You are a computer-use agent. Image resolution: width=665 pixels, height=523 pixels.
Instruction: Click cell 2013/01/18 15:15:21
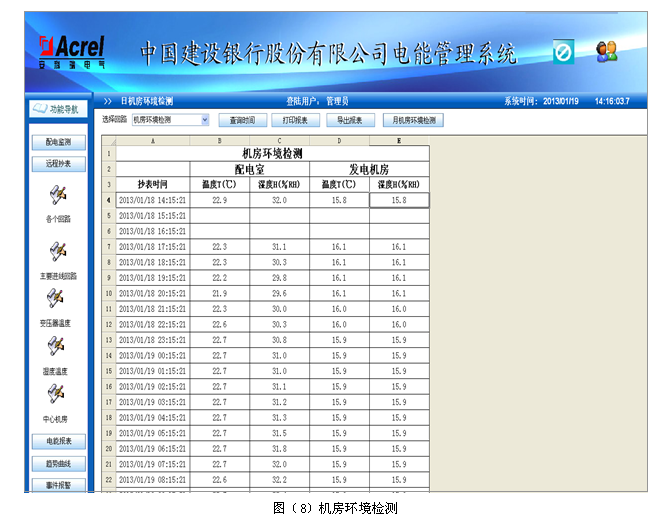(153, 215)
